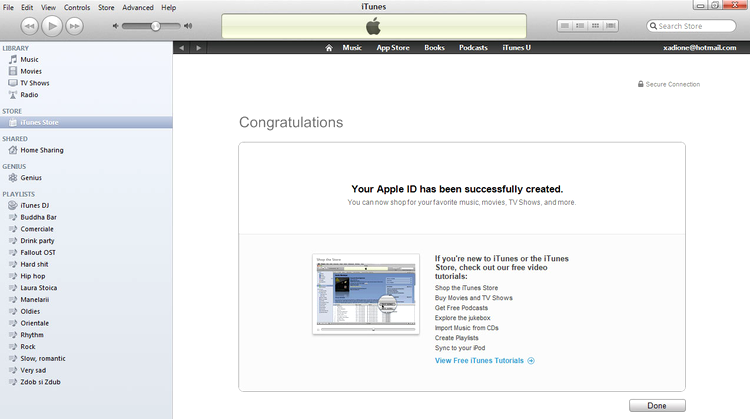Open the File menu

pyautogui.click(x=8, y=8)
